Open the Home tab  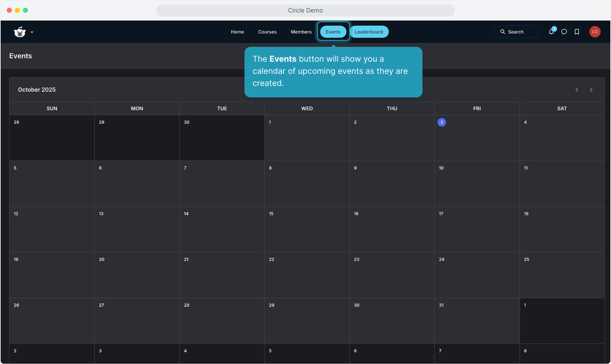pos(237,32)
